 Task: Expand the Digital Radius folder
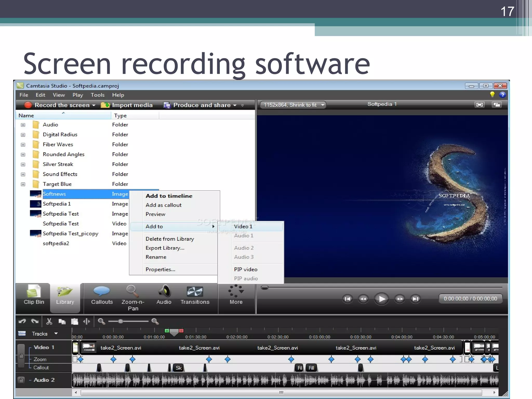[x=23, y=135]
